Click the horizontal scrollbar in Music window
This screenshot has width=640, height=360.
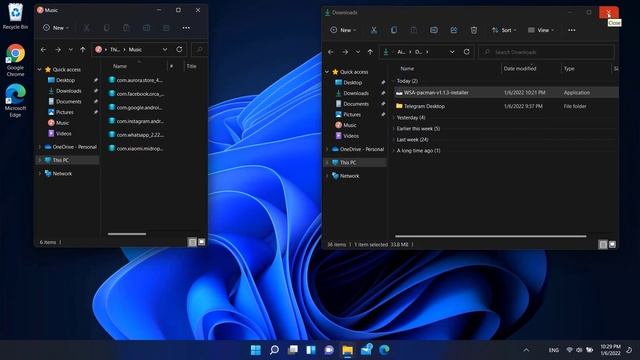(x=127, y=234)
